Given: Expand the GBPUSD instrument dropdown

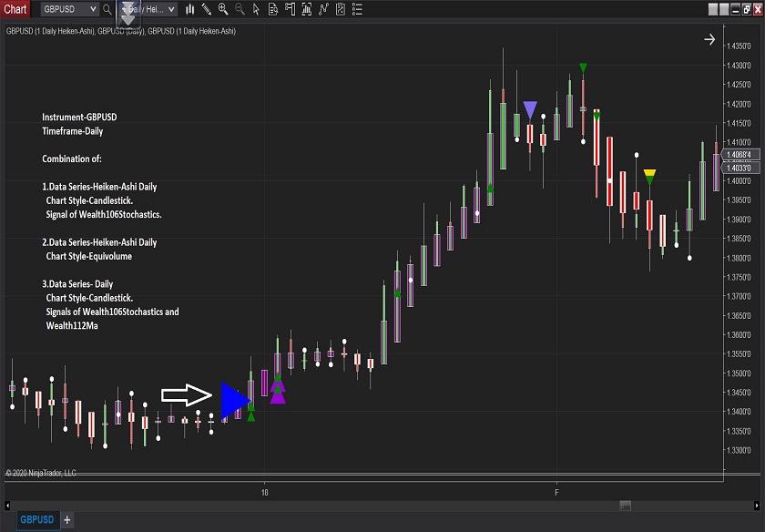Looking at the screenshot, I should point(92,9).
